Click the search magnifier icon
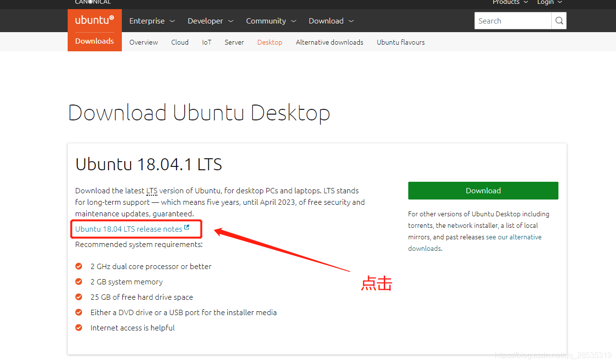Screen dimensions: 616x364 (559, 21)
